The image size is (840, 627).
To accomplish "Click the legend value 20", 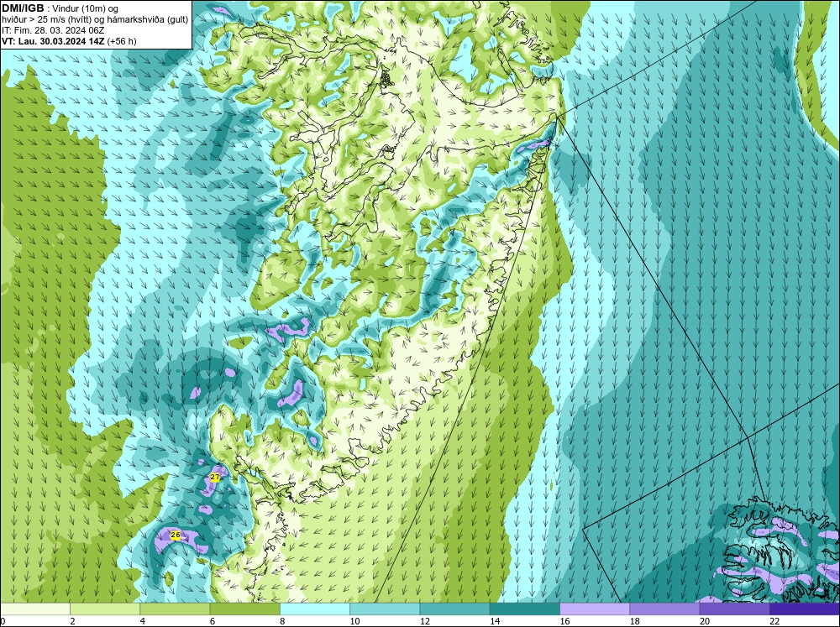I will point(705,620).
